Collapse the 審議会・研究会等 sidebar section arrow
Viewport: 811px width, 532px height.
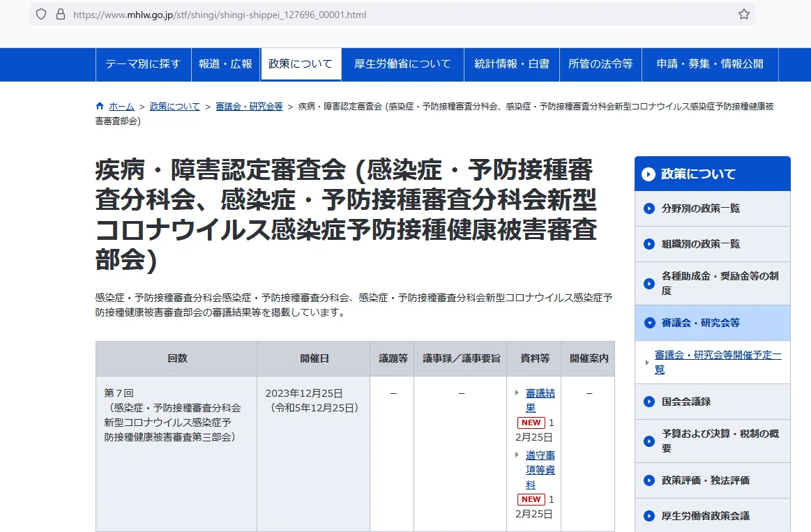click(649, 323)
